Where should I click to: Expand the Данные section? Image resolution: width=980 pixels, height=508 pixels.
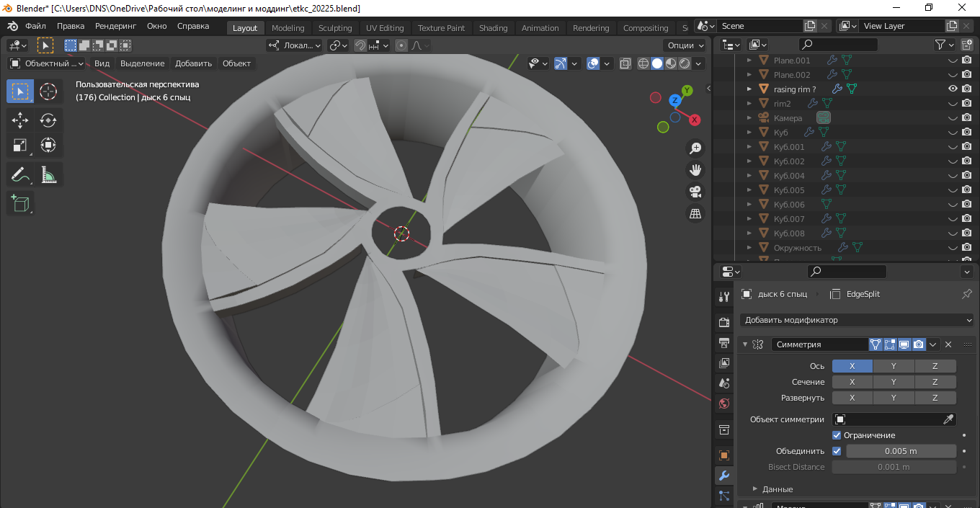[x=777, y=489]
